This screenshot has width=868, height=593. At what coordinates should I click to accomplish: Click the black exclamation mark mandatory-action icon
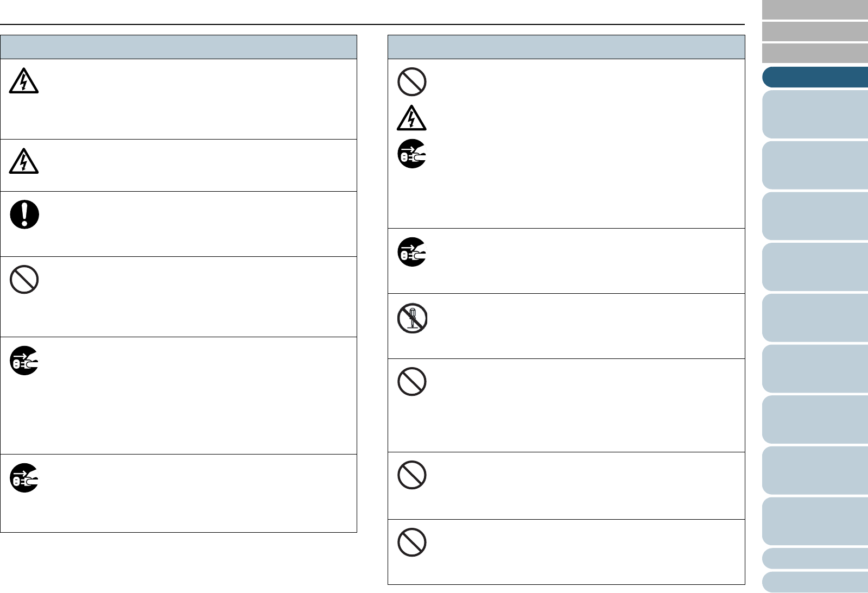click(x=24, y=215)
